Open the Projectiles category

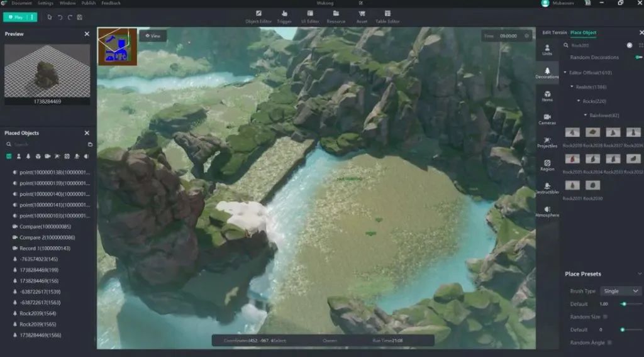[547, 142]
